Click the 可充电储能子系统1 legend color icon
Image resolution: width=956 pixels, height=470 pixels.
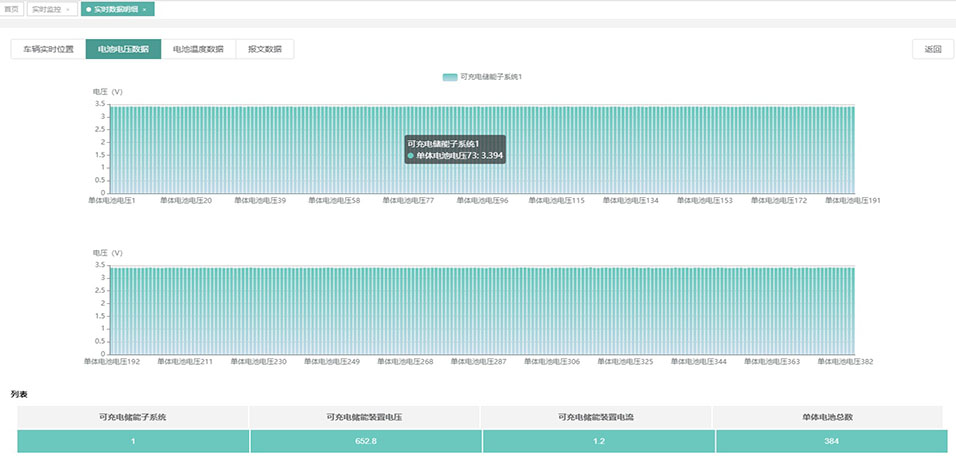pyautogui.click(x=449, y=77)
